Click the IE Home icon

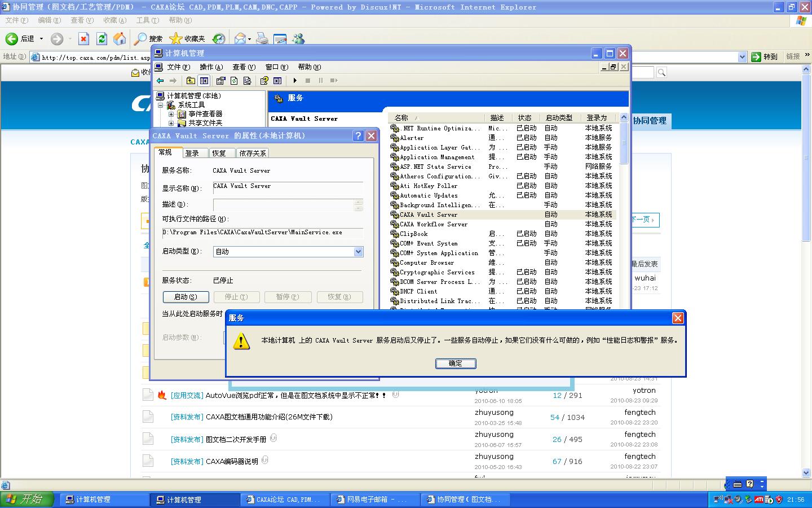tap(120, 38)
